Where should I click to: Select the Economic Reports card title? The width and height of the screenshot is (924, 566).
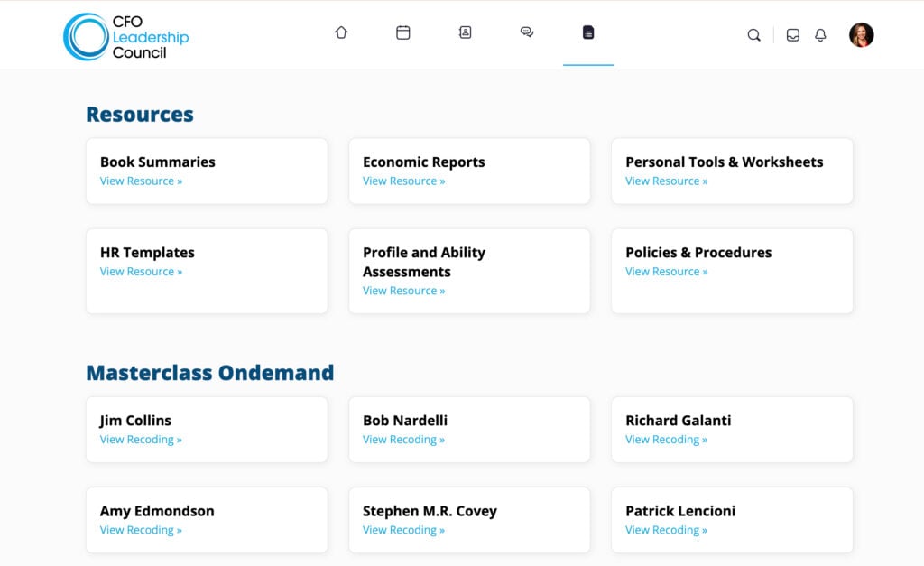coord(424,162)
